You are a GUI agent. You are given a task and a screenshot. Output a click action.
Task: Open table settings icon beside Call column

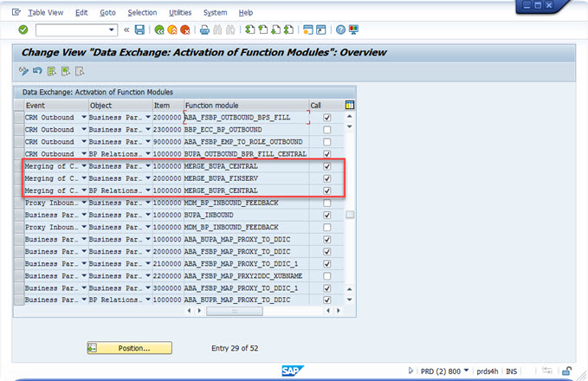pos(350,105)
